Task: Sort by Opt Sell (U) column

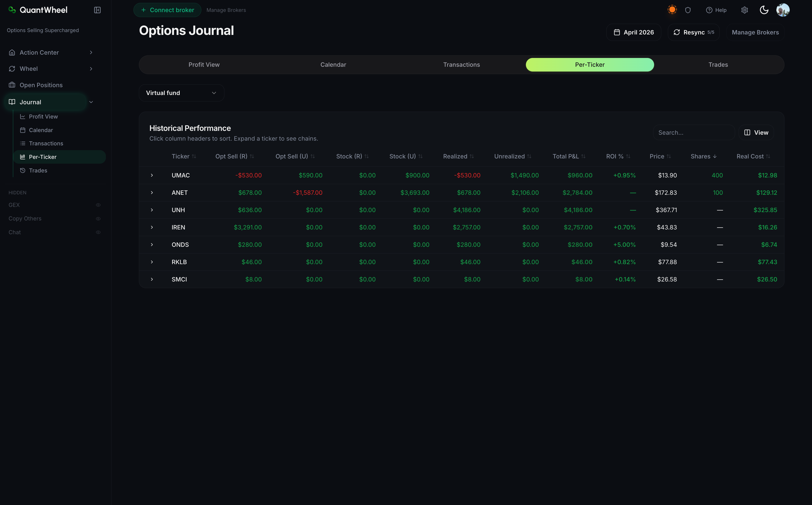Action: pos(295,157)
